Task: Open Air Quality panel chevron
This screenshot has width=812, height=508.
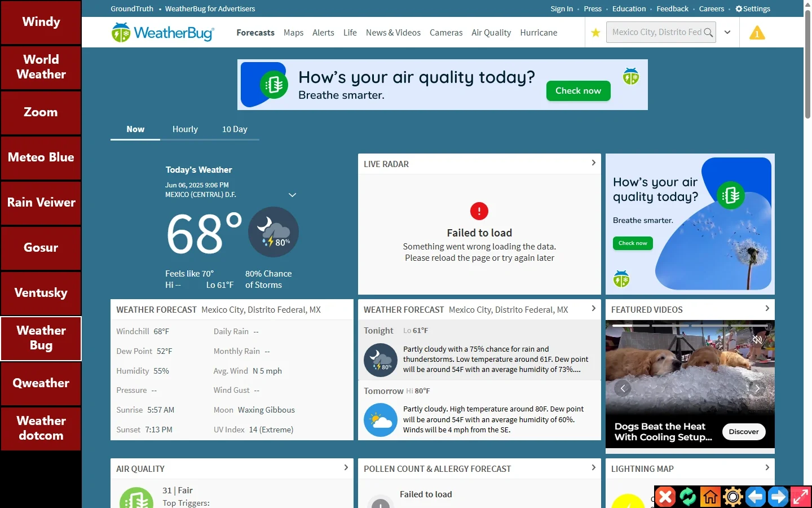Action: [x=346, y=467]
